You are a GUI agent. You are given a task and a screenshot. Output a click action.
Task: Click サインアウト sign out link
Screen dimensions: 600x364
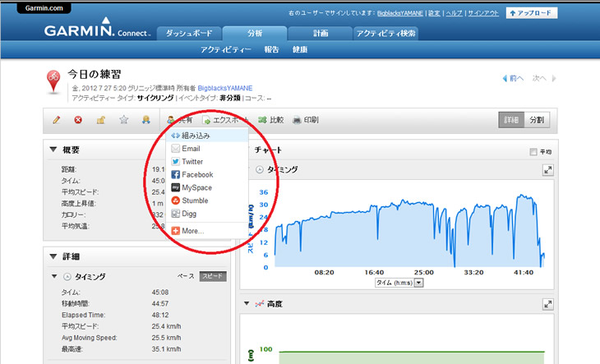(x=483, y=13)
